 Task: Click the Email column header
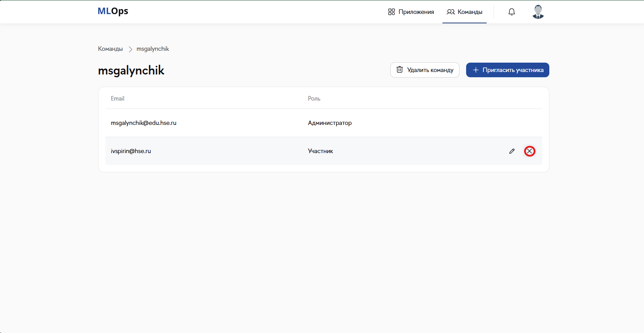tap(118, 98)
